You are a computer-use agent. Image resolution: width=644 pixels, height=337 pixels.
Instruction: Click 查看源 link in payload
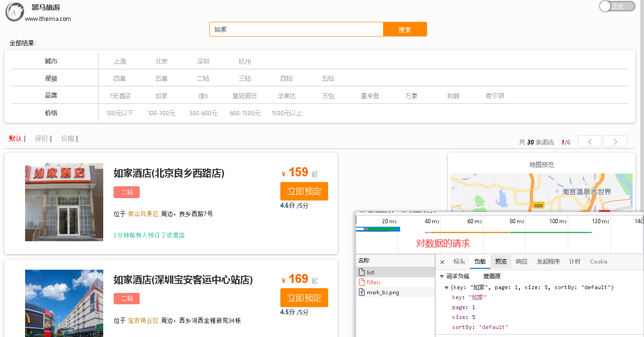[x=492, y=276]
